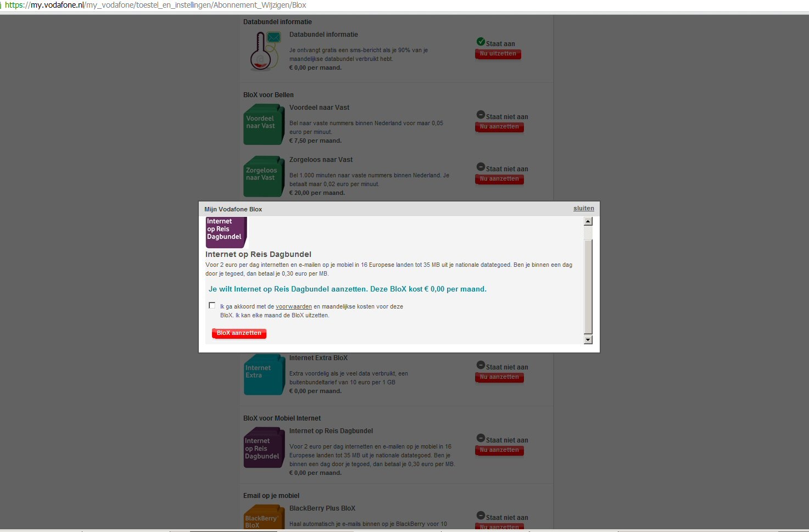Click the orange BlackBerry BloX block icon
The width and height of the screenshot is (809, 532).
click(264, 518)
